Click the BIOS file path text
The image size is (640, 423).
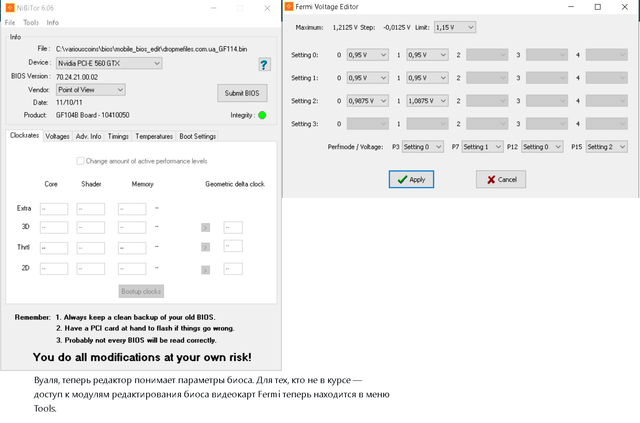tap(151, 49)
